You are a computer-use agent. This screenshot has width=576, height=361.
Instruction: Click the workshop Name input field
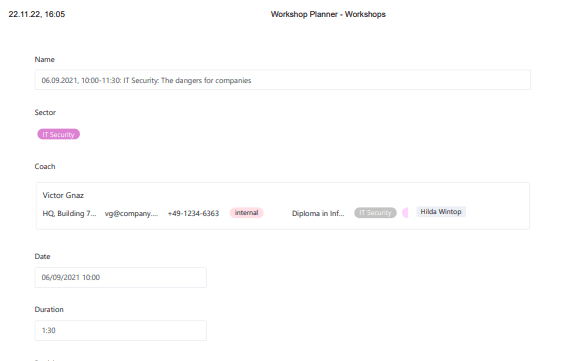coord(282,80)
